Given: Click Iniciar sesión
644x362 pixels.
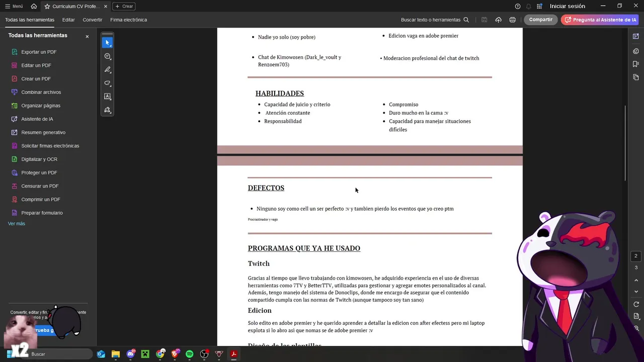Looking at the screenshot, I should point(568,7).
